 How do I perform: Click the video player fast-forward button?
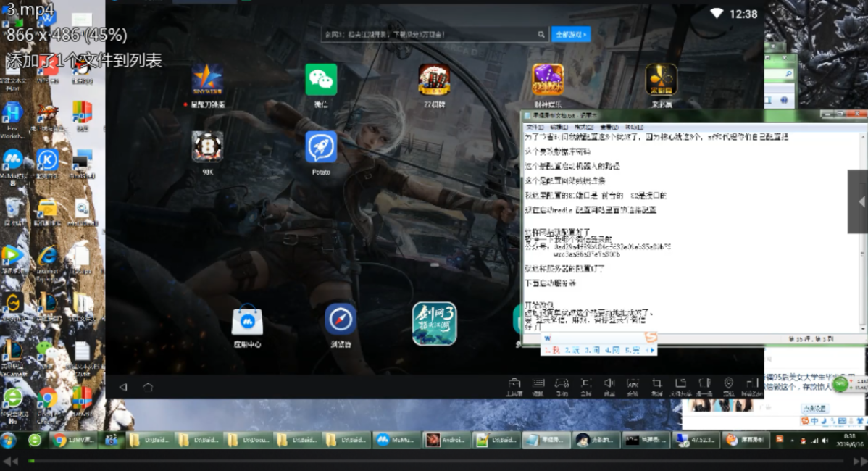point(859,461)
